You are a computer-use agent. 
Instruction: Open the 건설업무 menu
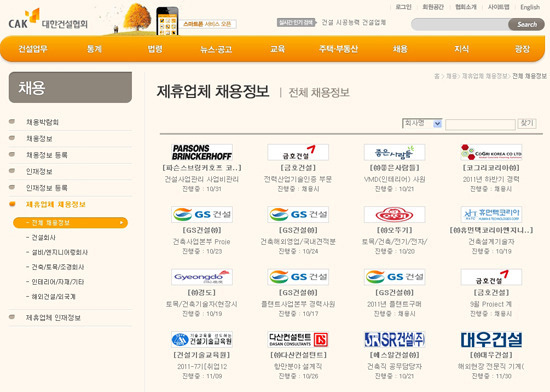coord(33,49)
